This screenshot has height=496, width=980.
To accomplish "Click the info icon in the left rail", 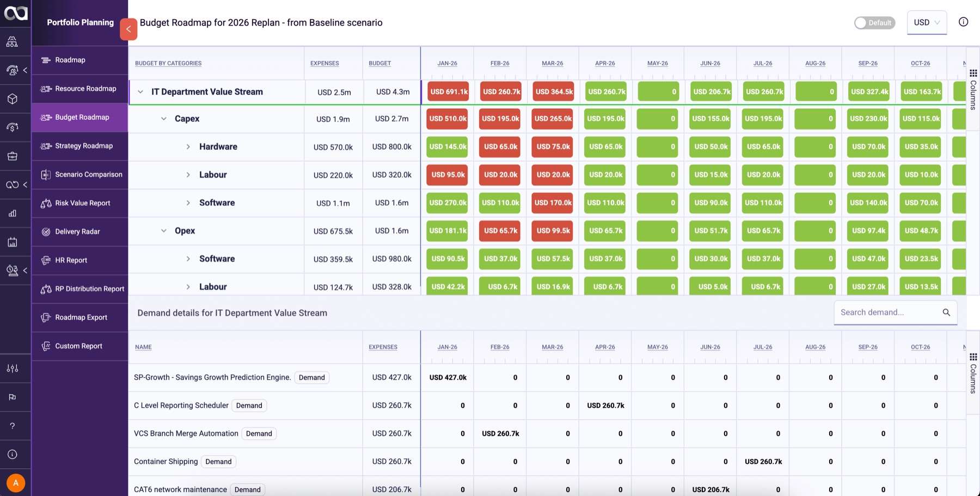I will [12, 455].
